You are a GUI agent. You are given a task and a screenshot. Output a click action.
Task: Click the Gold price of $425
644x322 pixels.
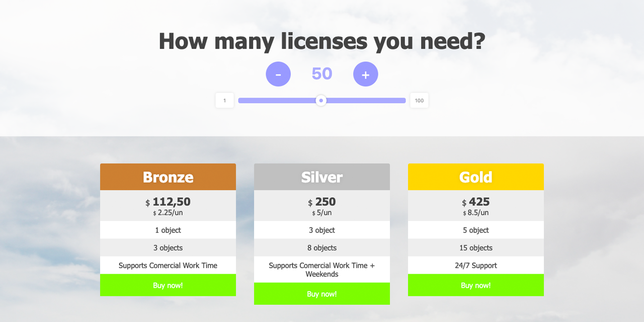pyautogui.click(x=476, y=201)
